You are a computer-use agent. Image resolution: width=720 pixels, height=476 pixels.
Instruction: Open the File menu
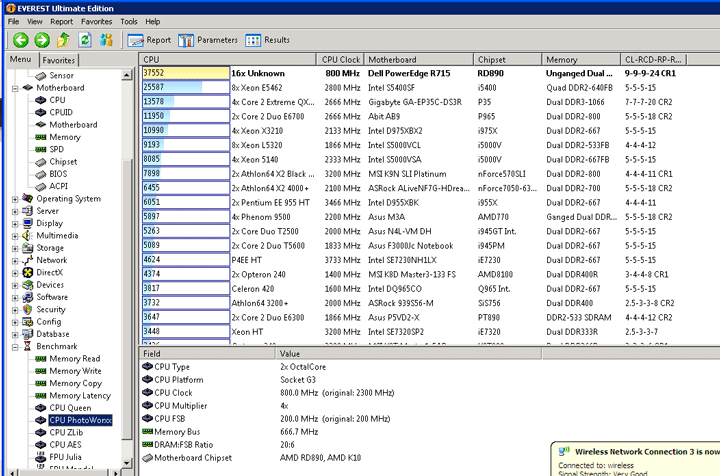coord(13,22)
